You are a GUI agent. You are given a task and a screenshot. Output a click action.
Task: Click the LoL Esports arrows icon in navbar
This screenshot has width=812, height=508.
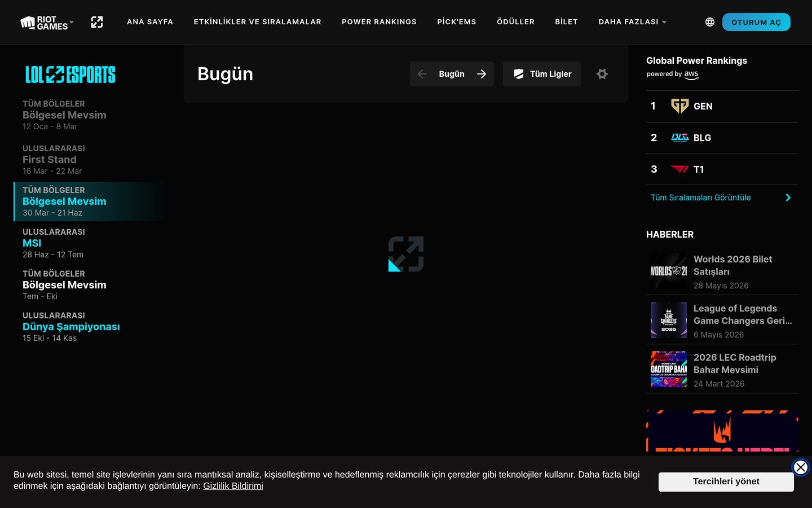[x=97, y=22]
